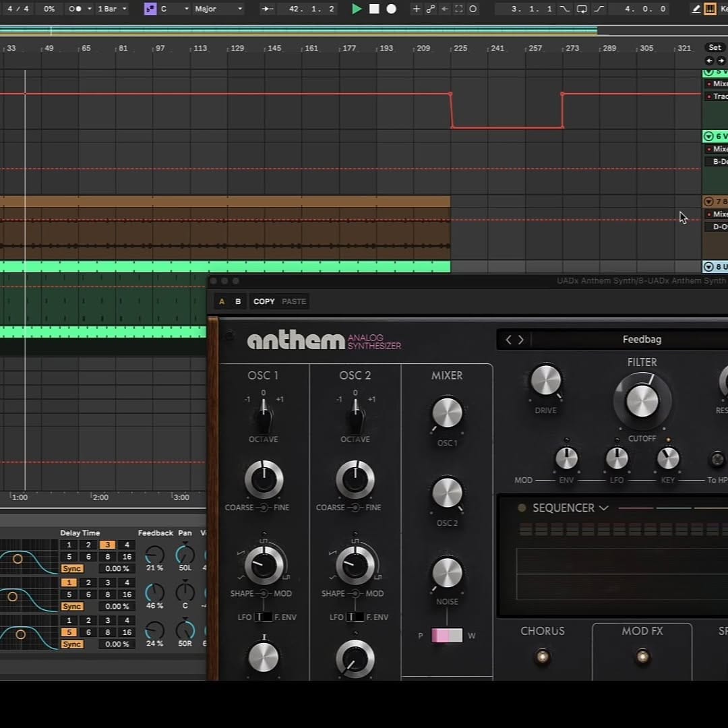
Task: Click the large filter CUTOFF knob
Action: [642, 400]
